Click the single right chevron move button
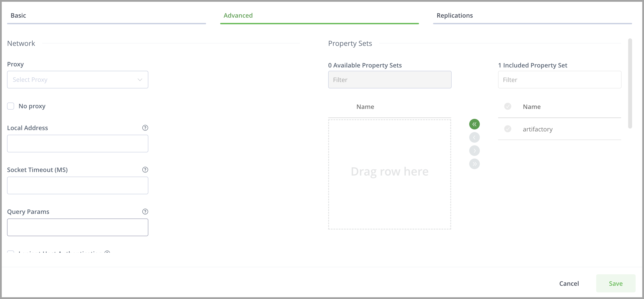644x299 pixels. 474,151
